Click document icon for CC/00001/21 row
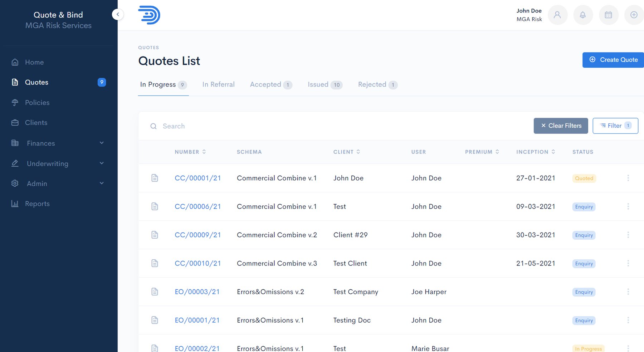Image resolution: width=644 pixels, height=352 pixels. pyautogui.click(x=155, y=178)
